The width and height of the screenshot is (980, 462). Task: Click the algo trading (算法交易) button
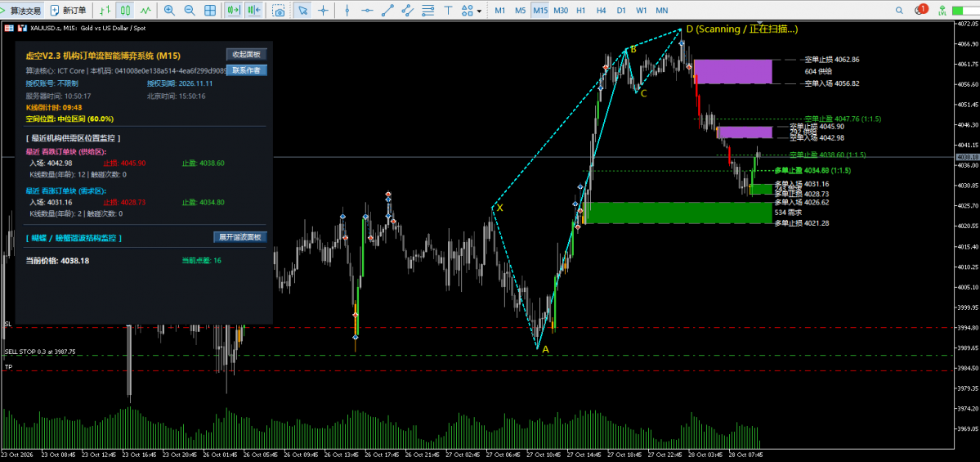(x=22, y=10)
